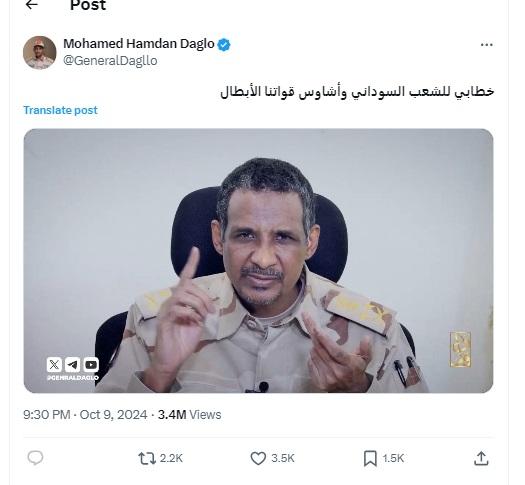Click the Telegram logo on the video overlay

pyautogui.click(x=72, y=365)
